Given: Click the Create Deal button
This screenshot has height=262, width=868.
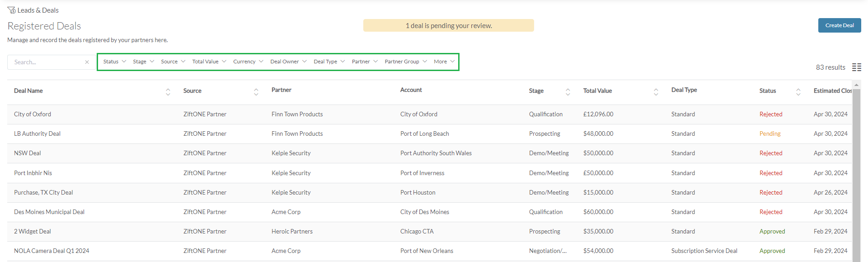Looking at the screenshot, I should click(839, 25).
